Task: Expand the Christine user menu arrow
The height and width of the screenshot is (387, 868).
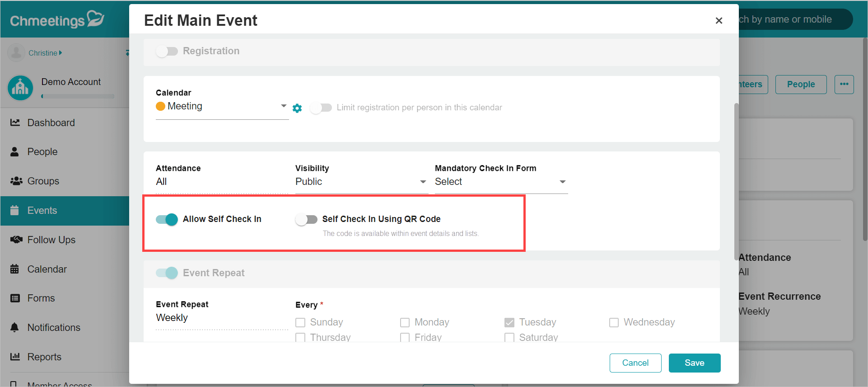Action: coord(61,53)
